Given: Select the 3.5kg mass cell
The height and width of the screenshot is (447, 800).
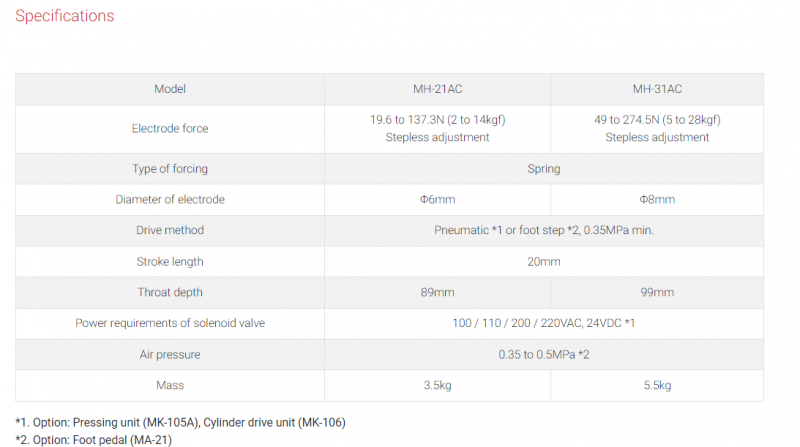Looking at the screenshot, I should 437,385.
